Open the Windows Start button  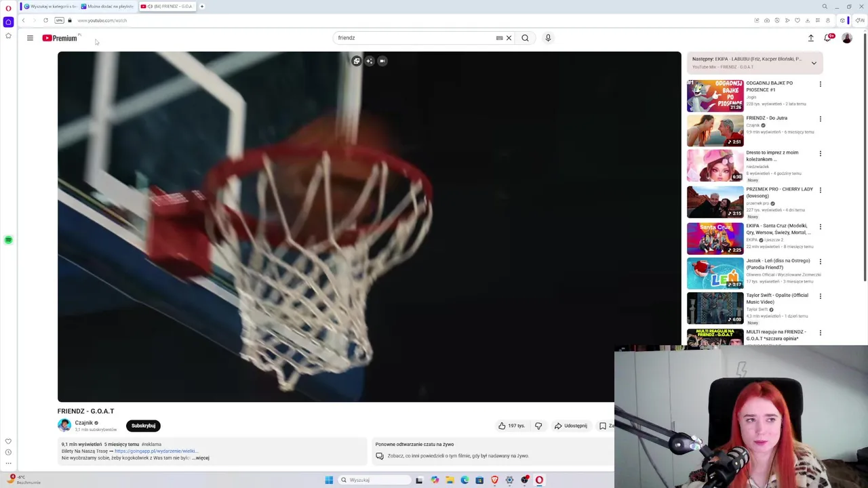329,480
